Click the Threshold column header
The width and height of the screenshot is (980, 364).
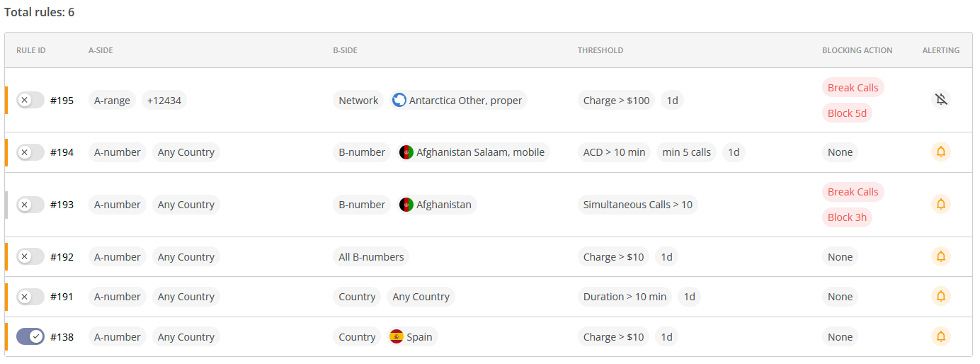[600, 50]
